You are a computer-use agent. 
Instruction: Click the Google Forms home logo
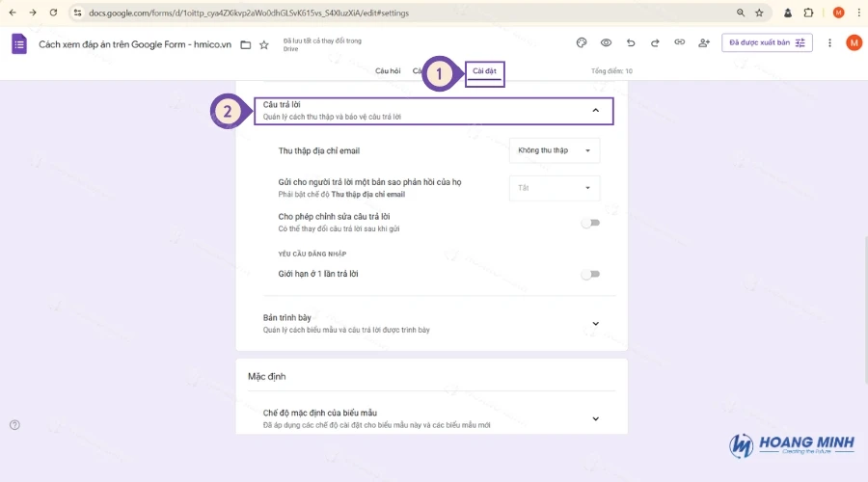pyautogui.click(x=19, y=44)
